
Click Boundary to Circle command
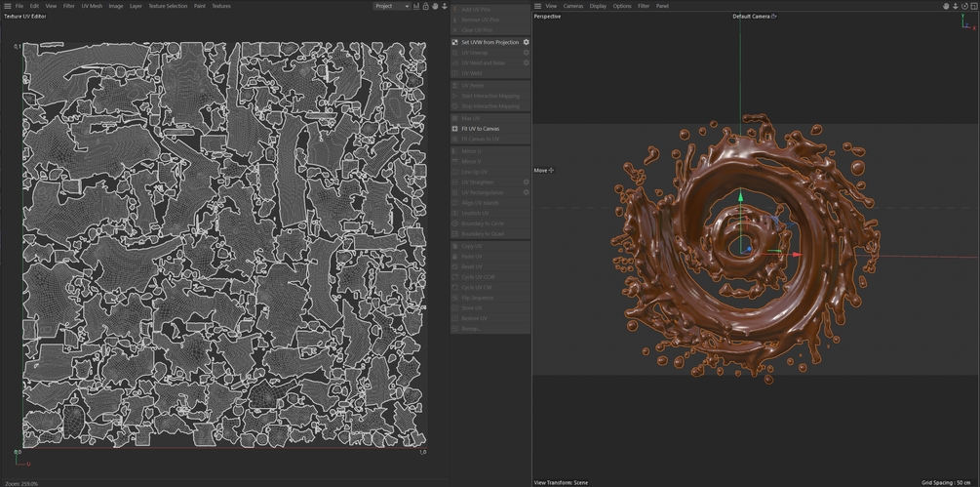point(490,223)
